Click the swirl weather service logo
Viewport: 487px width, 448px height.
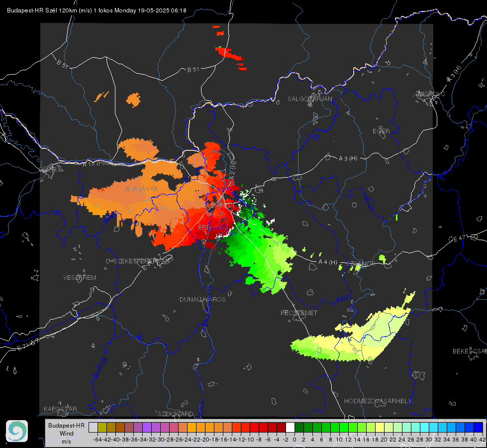17,431
